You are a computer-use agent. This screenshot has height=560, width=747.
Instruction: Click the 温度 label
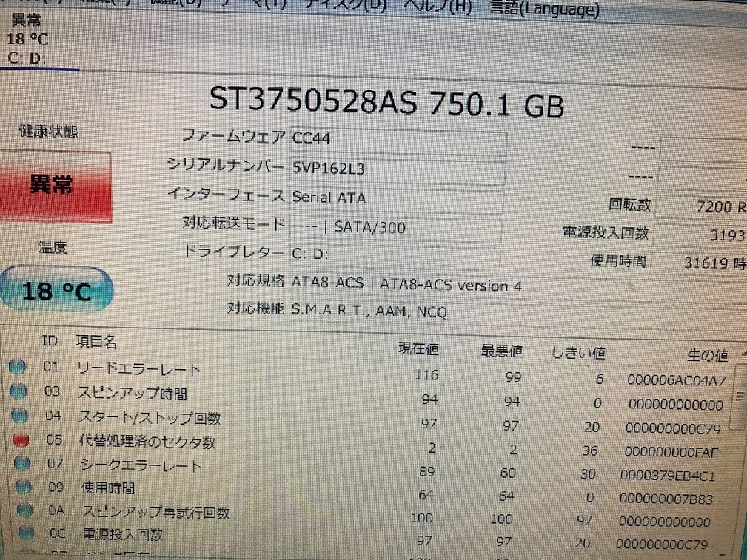(53, 247)
